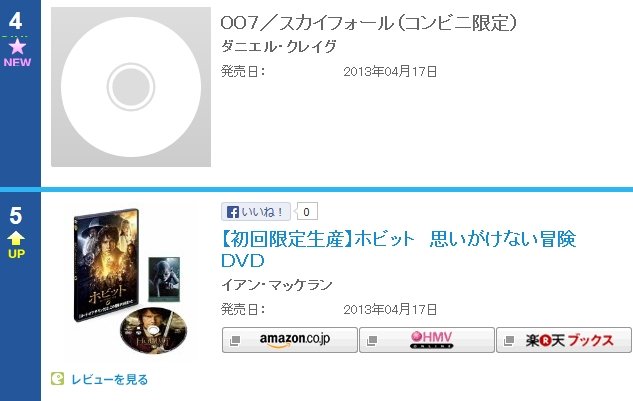633x401 pixels.
Task: Open the ホビット 思いがけない冒険 DVD title link
Action: click(398, 250)
